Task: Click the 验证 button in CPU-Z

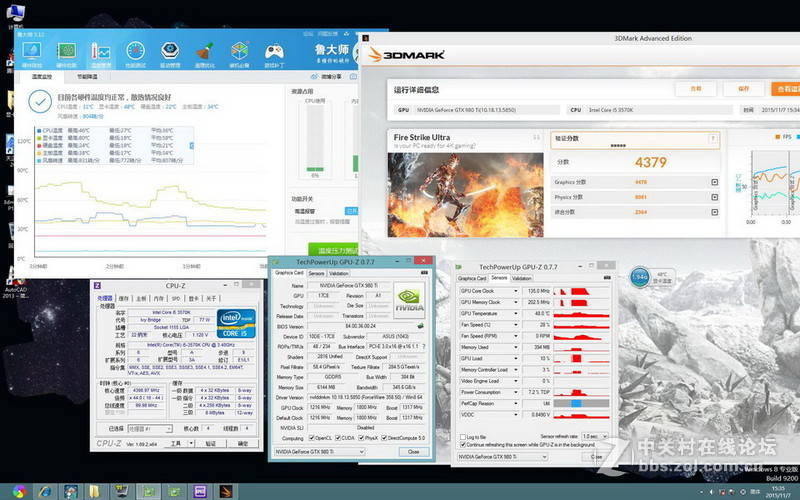Action: [x=211, y=444]
